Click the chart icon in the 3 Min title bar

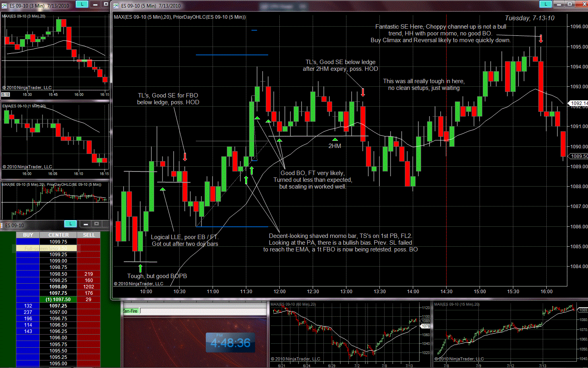(x=4, y=6)
